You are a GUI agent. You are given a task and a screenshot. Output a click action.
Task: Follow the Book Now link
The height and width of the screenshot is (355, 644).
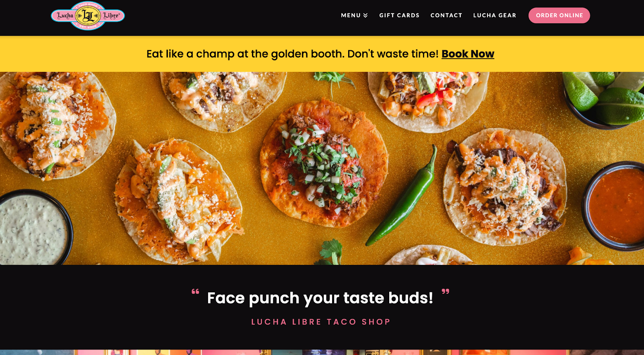(468, 54)
